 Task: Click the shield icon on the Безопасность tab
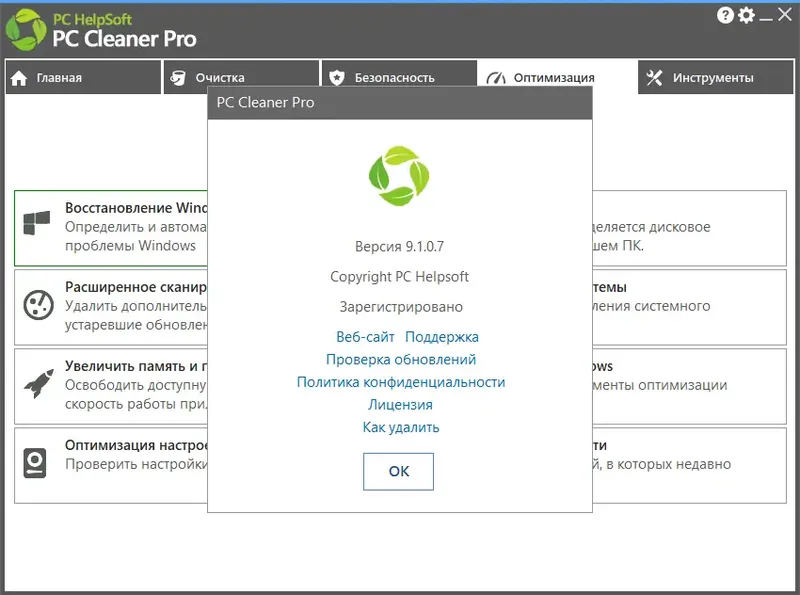pos(338,75)
